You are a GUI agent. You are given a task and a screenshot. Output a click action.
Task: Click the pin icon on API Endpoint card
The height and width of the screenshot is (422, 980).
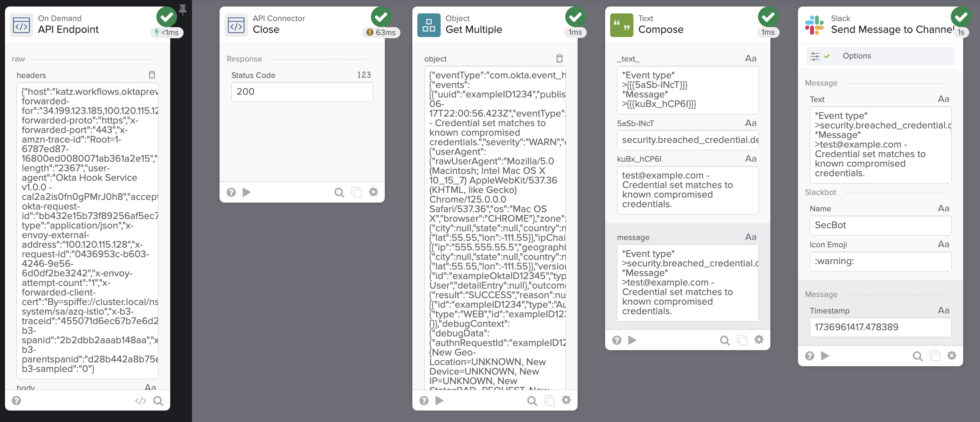183,9
